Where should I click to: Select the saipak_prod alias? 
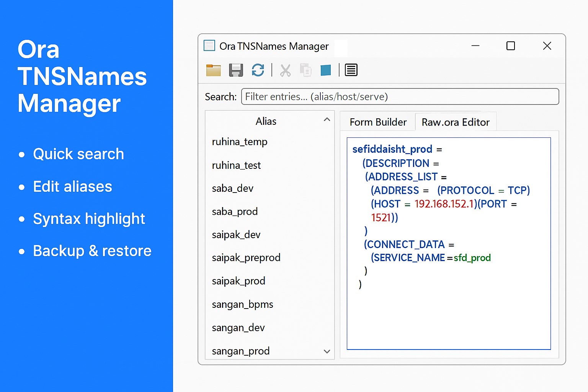238,281
